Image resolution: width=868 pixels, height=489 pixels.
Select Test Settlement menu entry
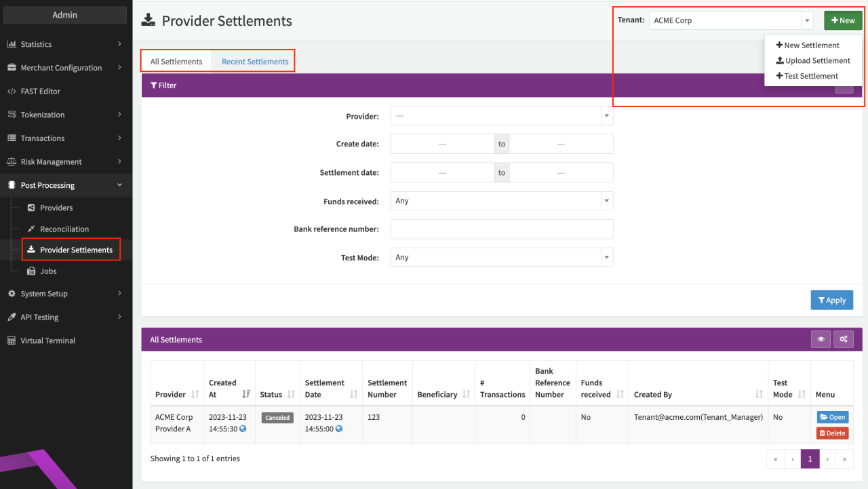click(807, 76)
